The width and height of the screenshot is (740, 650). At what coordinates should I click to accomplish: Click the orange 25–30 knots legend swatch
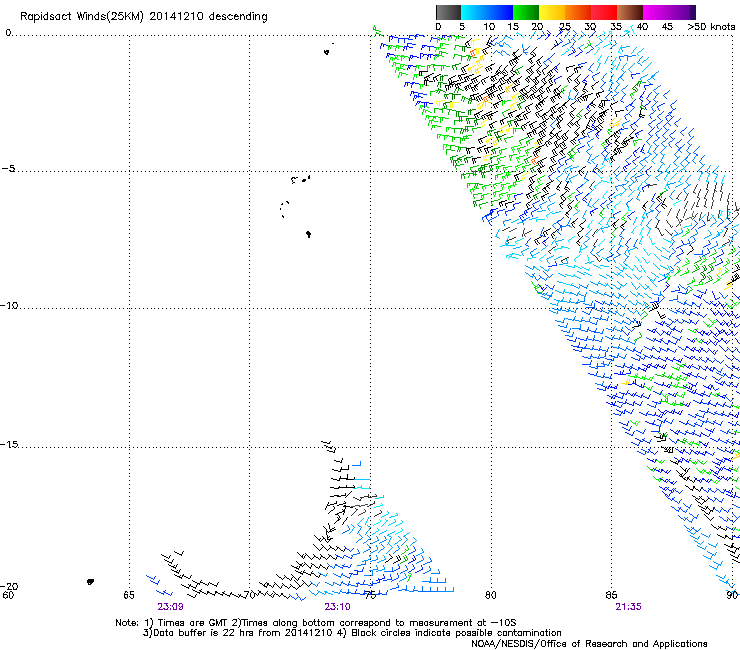tap(578, 12)
